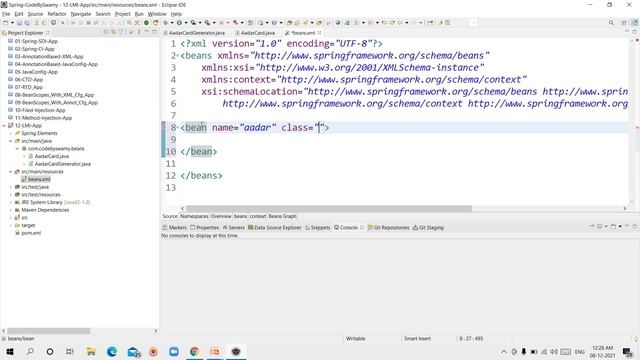640x360 pixels.
Task: Select the 11-Method-Injection-App project
Action: (x=43, y=118)
